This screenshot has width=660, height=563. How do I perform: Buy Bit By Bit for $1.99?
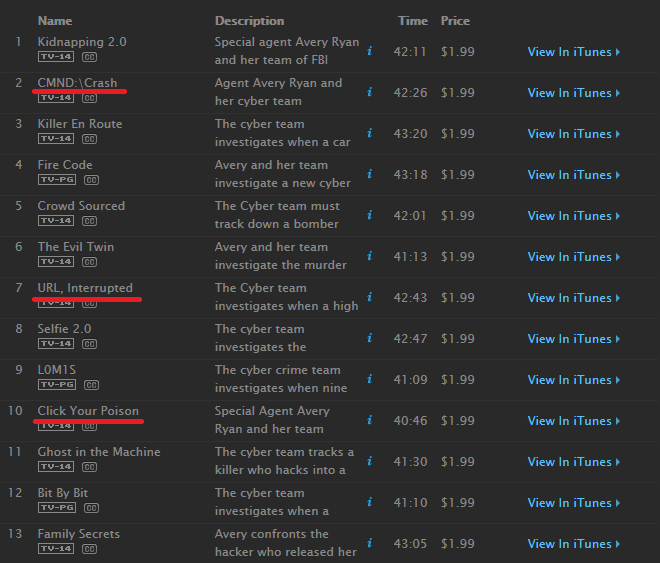pos(458,503)
